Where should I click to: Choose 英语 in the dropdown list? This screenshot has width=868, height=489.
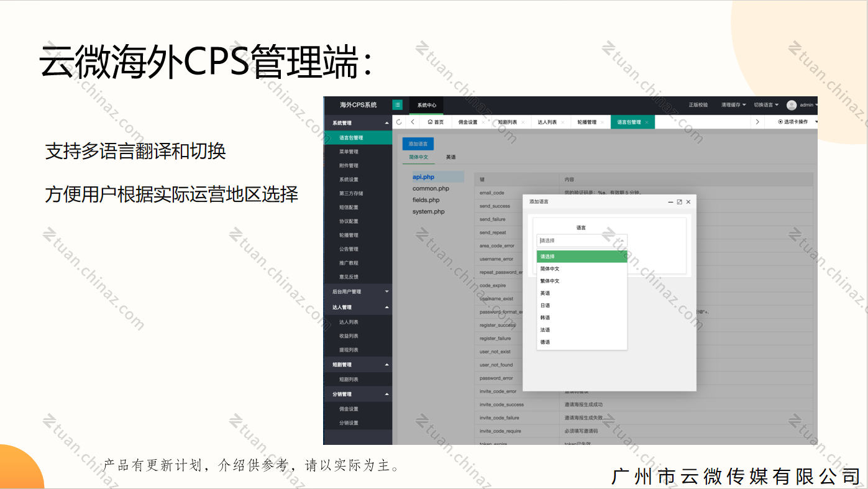pyautogui.click(x=582, y=293)
